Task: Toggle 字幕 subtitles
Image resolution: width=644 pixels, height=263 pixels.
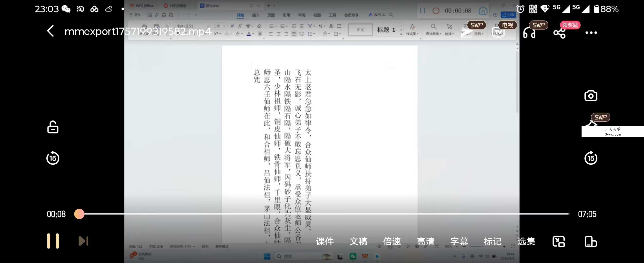Action: pyautogui.click(x=459, y=242)
